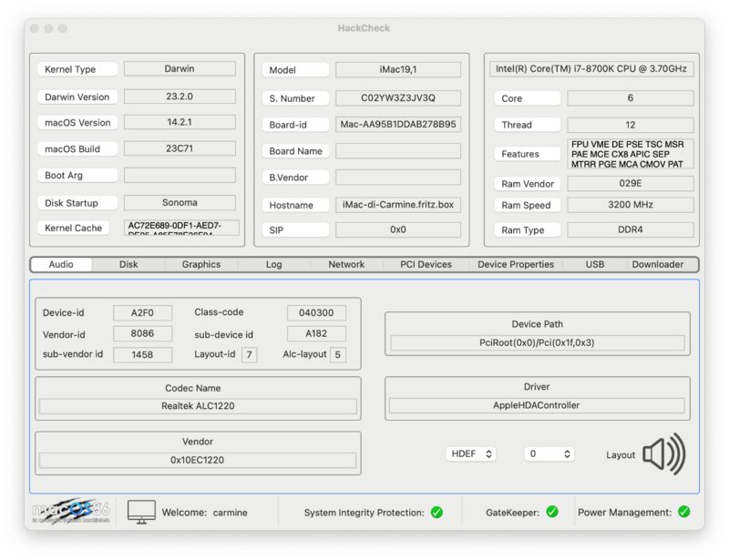
Task: Open the PCI Devices tab
Action: click(426, 264)
